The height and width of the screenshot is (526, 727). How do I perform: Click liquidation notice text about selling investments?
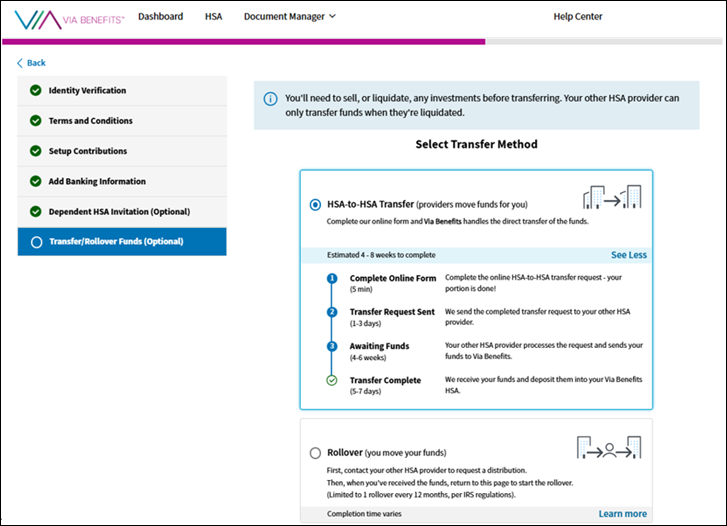(x=482, y=105)
